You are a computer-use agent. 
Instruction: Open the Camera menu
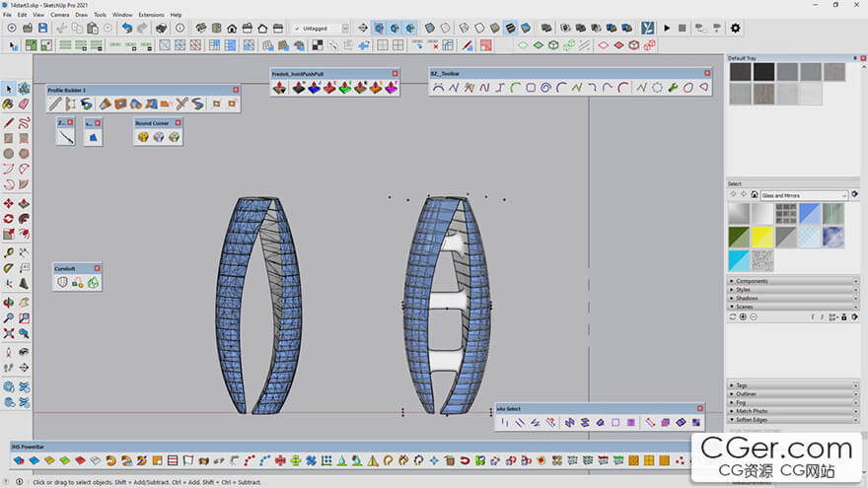[59, 15]
